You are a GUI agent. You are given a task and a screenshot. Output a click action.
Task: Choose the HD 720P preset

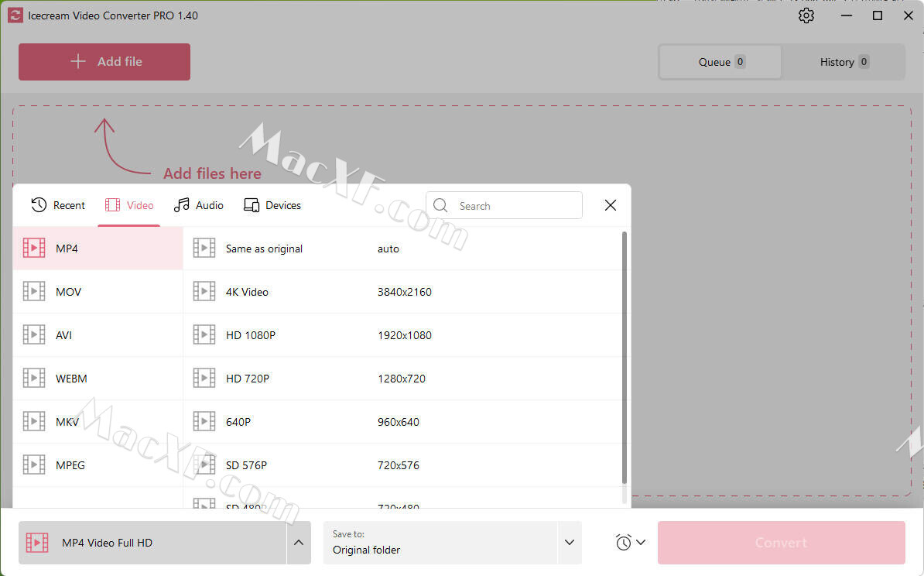[402, 378]
